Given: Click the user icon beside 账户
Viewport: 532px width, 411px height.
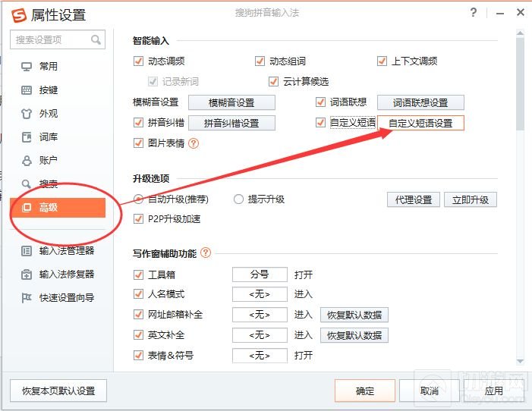Looking at the screenshot, I should click(x=27, y=161).
